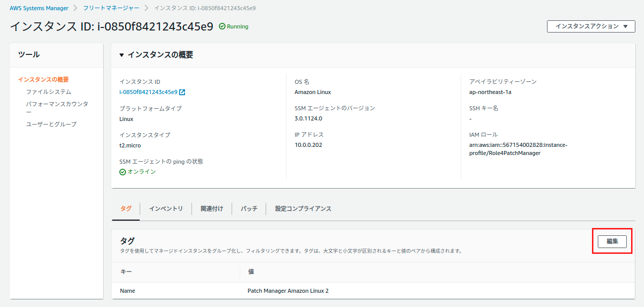Select the タグ tab
The width and height of the screenshot is (644, 307).
tap(125, 208)
